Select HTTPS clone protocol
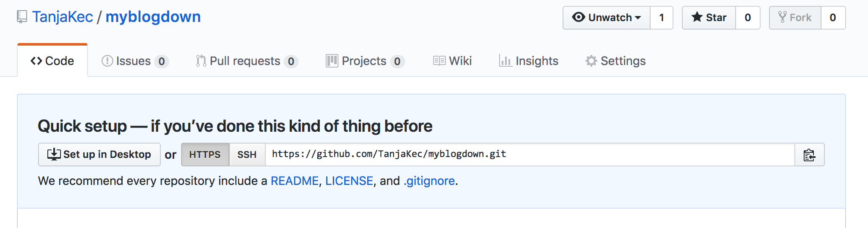Image resolution: width=868 pixels, height=228 pixels. click(205, 155)
